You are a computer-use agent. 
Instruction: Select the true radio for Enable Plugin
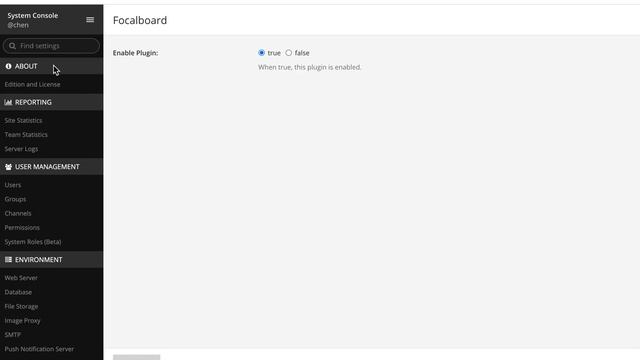262,53
